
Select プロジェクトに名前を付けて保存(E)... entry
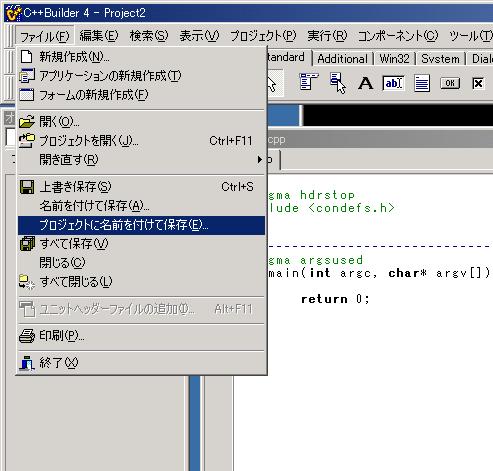click(x=141, y=225)
